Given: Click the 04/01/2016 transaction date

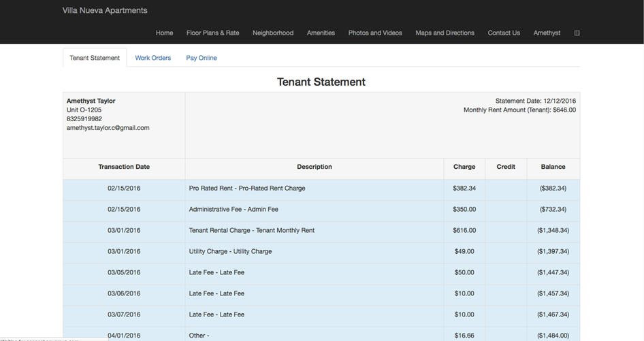Looking at the screenshot, I should [x=124, y=336].
